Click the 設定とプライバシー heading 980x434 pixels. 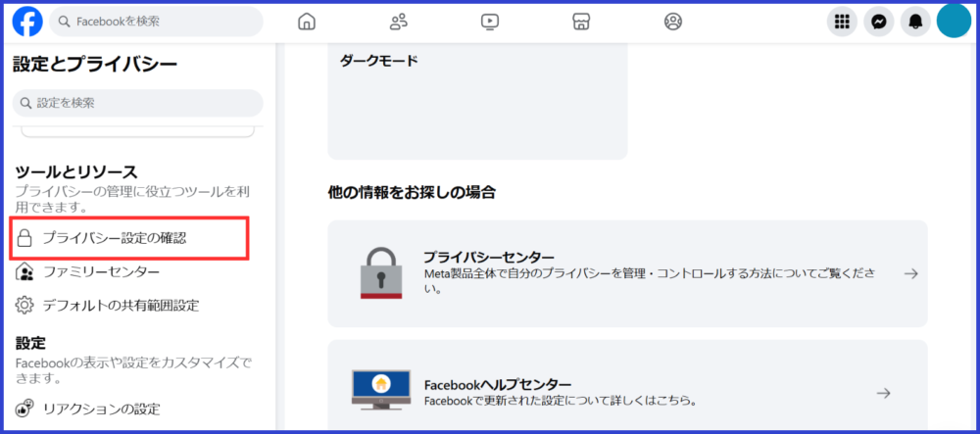(x=95, y=65)
